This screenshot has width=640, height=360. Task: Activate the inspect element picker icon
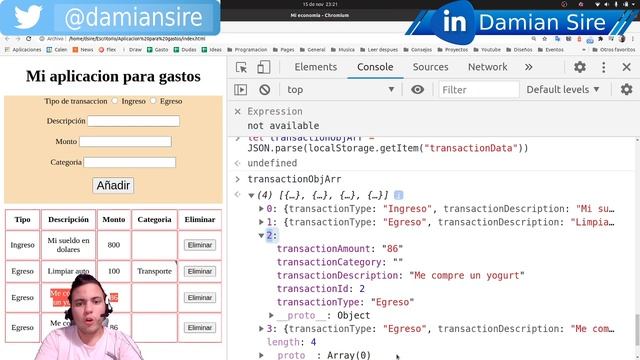point(241,67)
